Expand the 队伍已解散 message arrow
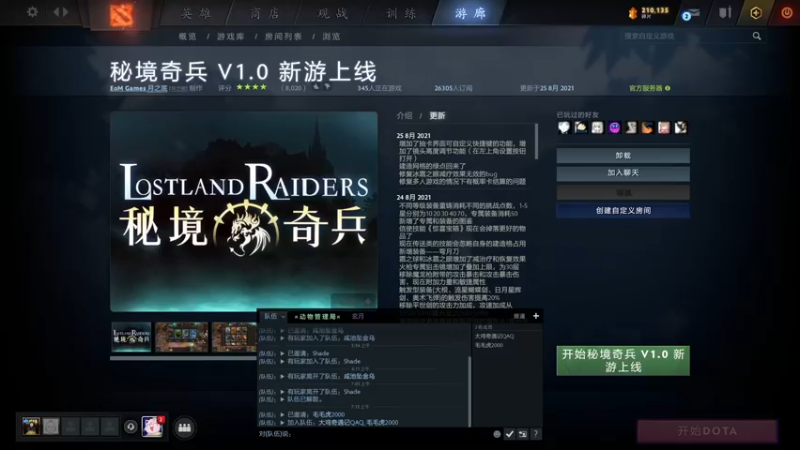Image resolution: width=800 pixels, height=450 pixels. coord(282,399)
